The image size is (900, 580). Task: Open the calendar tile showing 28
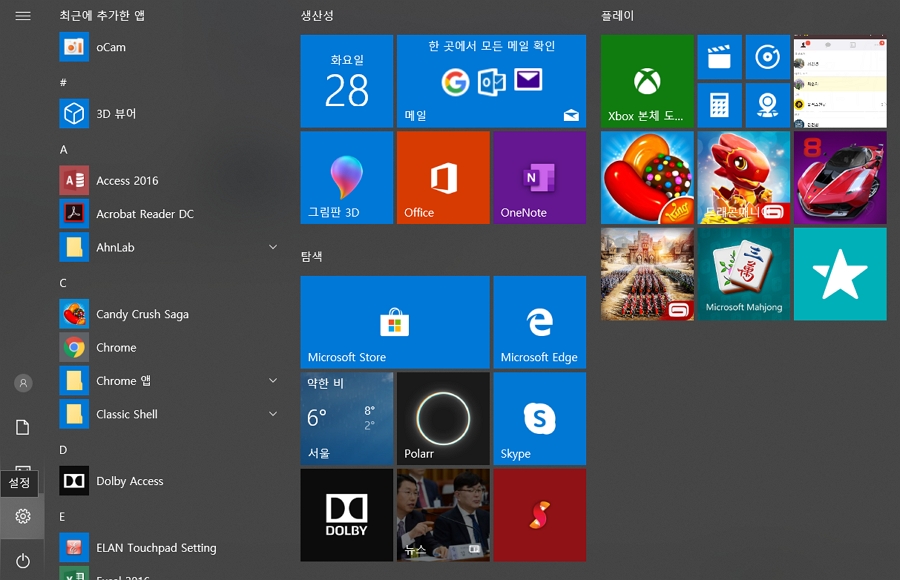tap(347, 81)
